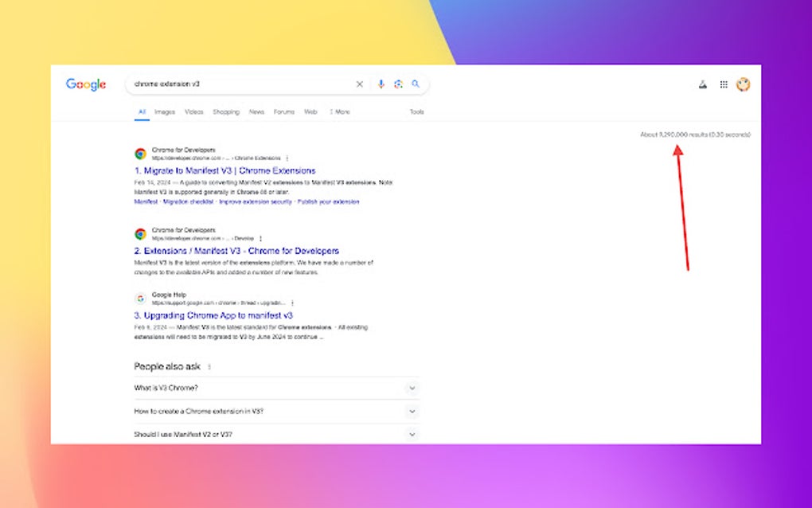Expand 'How to create a Chrome extension in V3?'
Viewport: 812px width, 508px height.
(412, 411)
